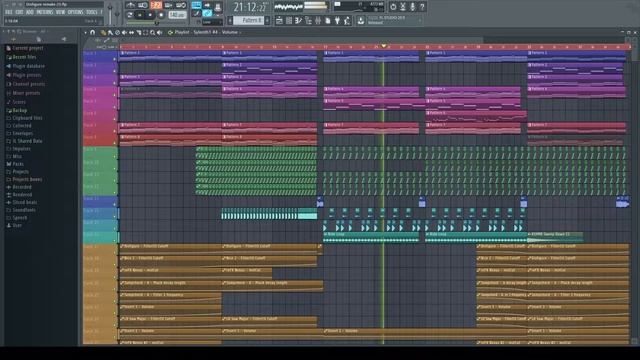Open the TOOLS menu
The height and width of the screenshot is (360, 640).
click(x=92, y=12)
